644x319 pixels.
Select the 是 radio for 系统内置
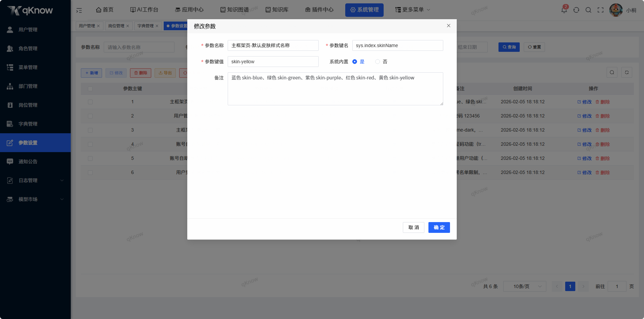(355, 62)
